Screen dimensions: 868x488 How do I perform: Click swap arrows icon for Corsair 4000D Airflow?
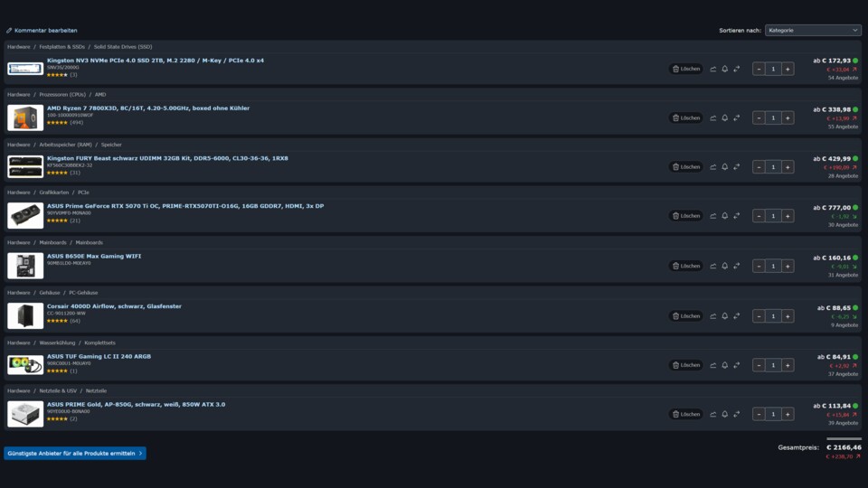(x=737, y=316)
